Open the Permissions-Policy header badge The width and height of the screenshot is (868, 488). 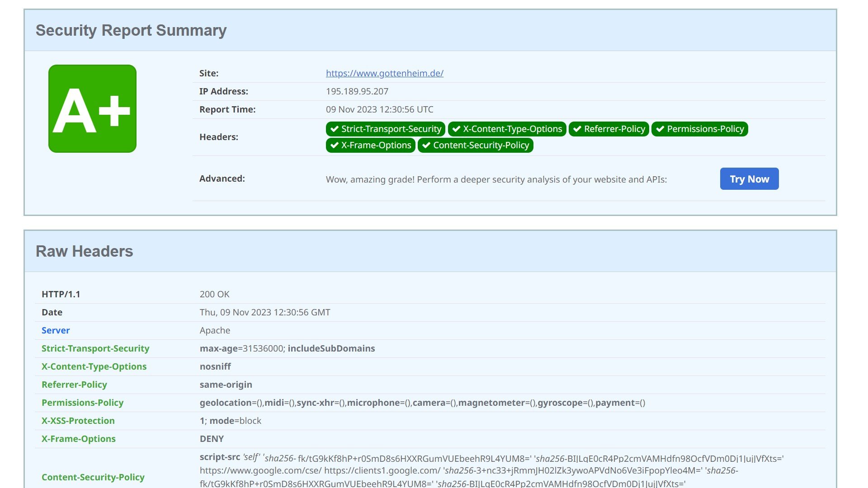pyautogui.click(x=699, y=129)
